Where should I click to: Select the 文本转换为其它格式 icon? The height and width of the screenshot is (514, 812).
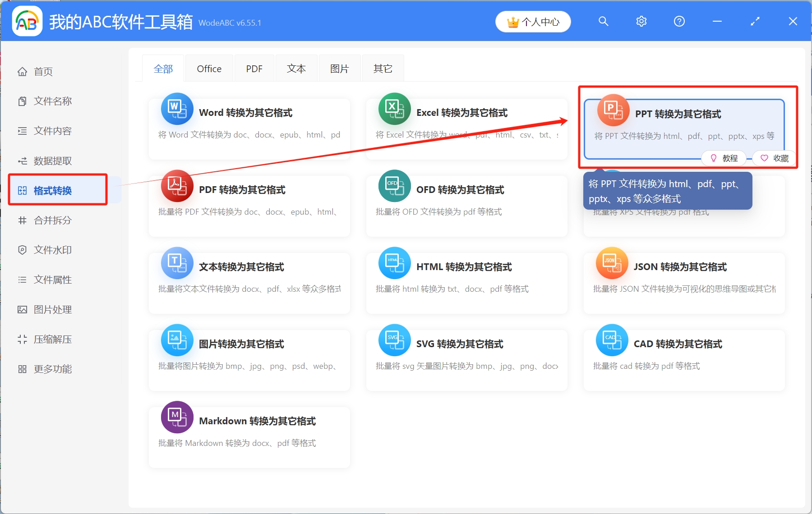(176, 263)
